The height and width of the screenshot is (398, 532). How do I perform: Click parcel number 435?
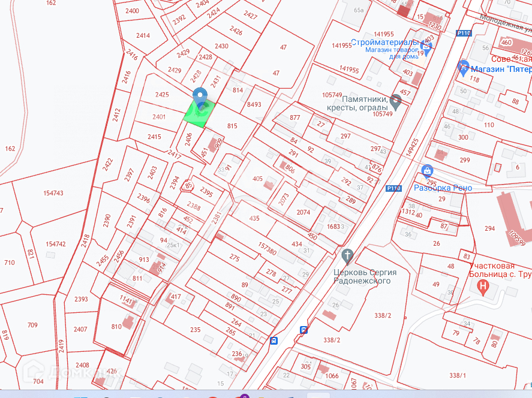click(254, 218)
